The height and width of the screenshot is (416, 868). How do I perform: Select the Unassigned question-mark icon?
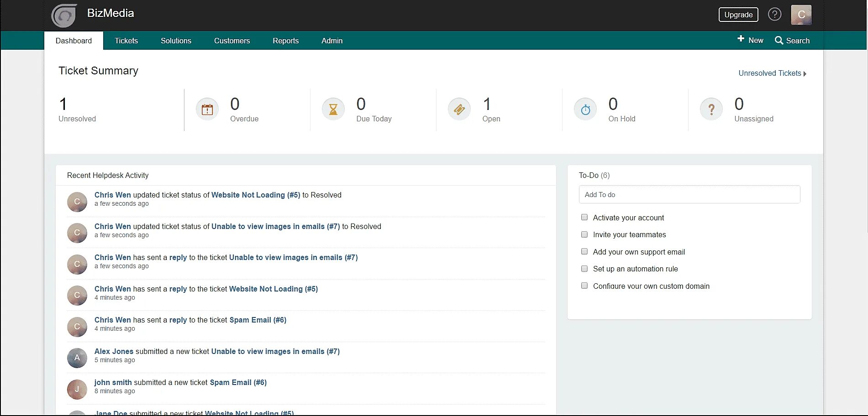[x=711, y=109]
